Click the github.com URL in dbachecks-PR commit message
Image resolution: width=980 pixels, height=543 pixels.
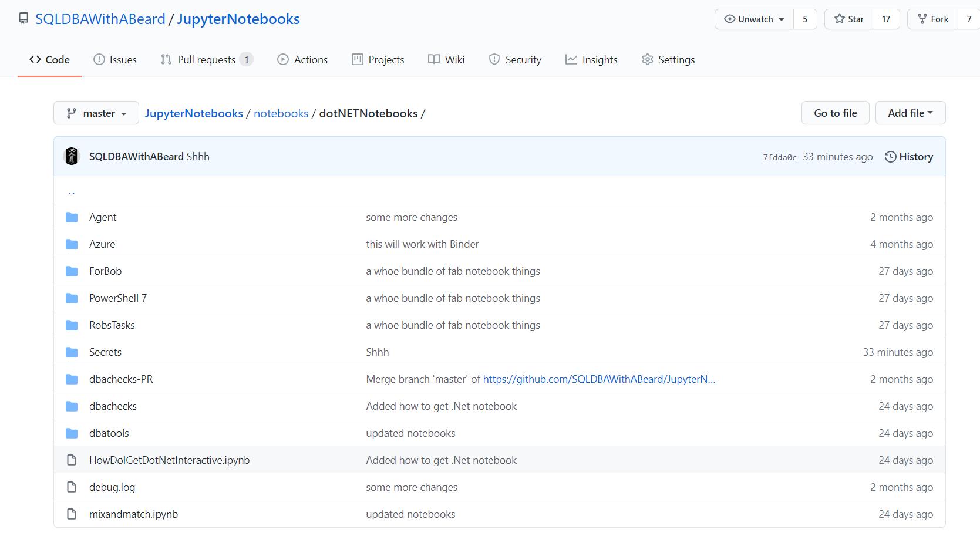[x=599, y=379]
